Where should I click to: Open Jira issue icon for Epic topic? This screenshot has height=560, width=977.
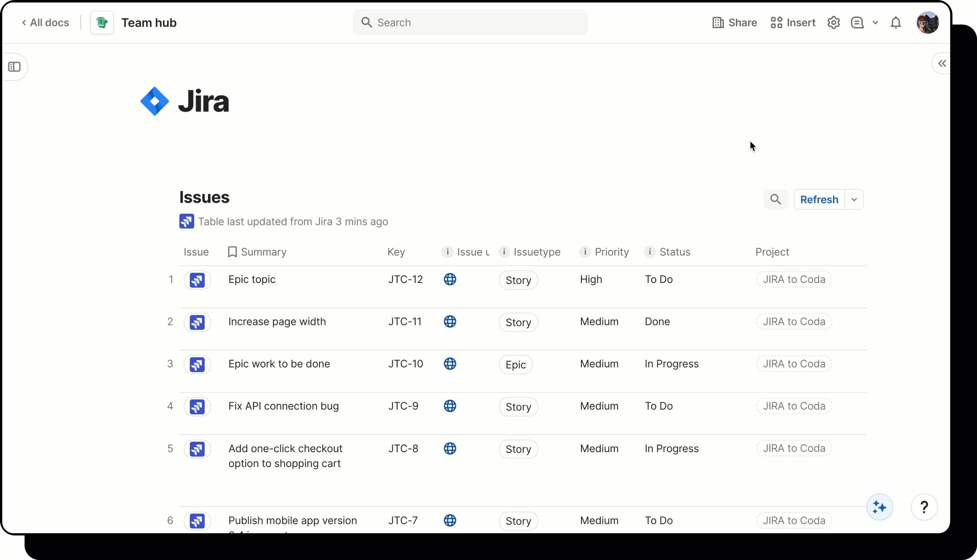tap(197, 280)
